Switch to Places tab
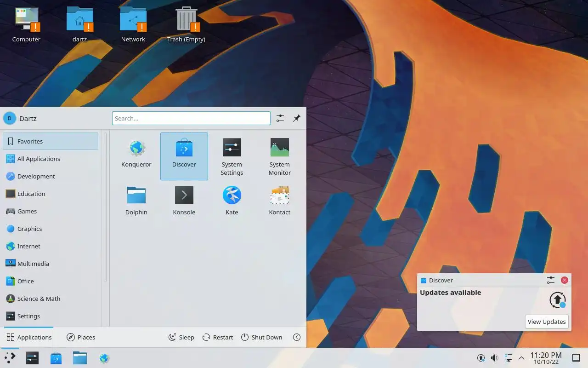588x368 pixels. pyautogui.click(x=81, y=337)
